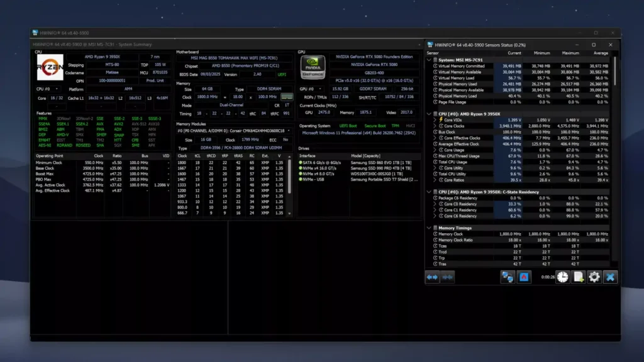Click the start logging document icon

(x=579, y=277)
